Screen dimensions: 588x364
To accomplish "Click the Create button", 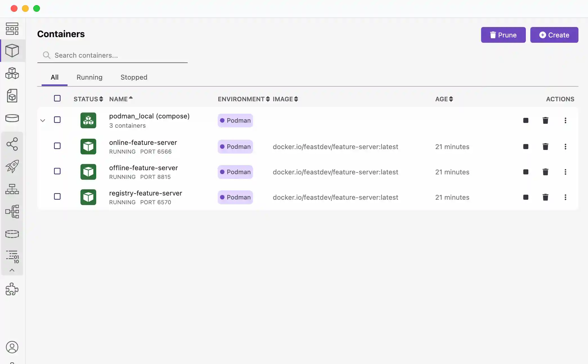I will 554,35.
